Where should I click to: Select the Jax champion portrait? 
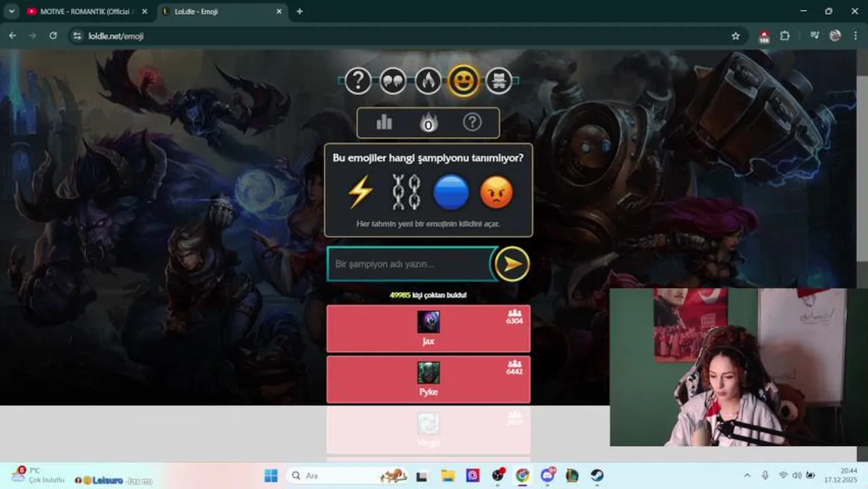[429, 322]
